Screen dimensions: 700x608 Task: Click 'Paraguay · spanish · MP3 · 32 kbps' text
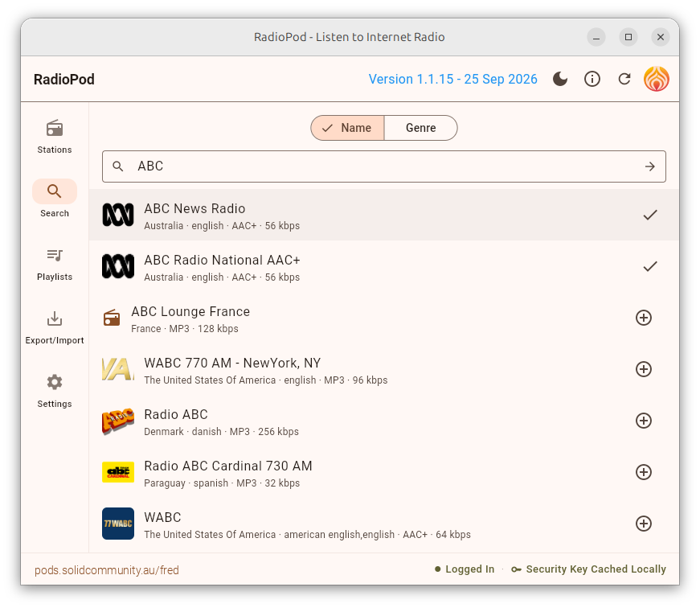(222, 483)
